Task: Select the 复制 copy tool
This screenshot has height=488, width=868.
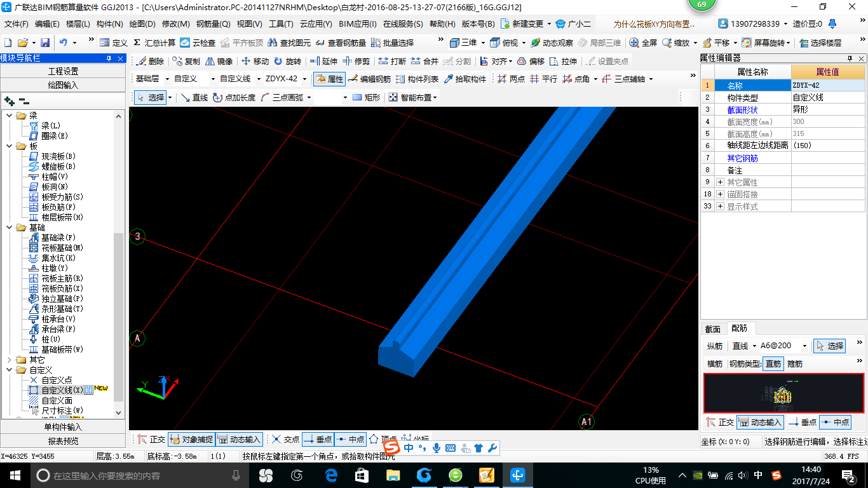Action: (x=185, y=61)
